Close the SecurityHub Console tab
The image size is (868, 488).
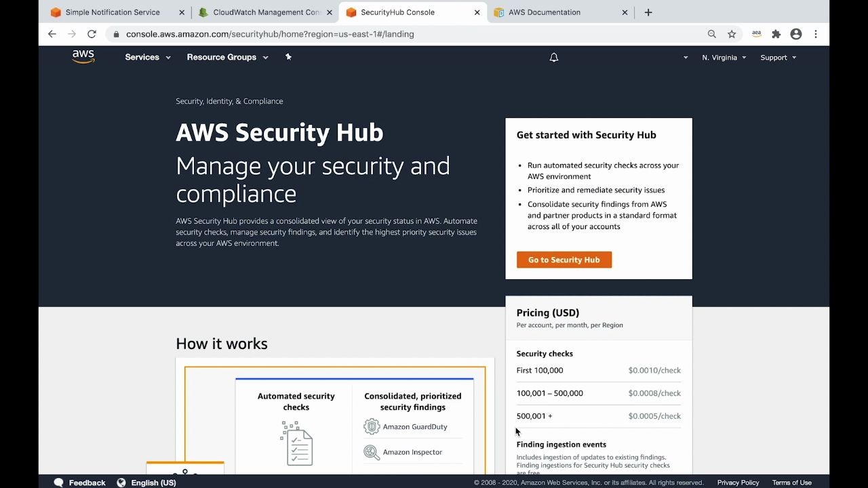477,12
